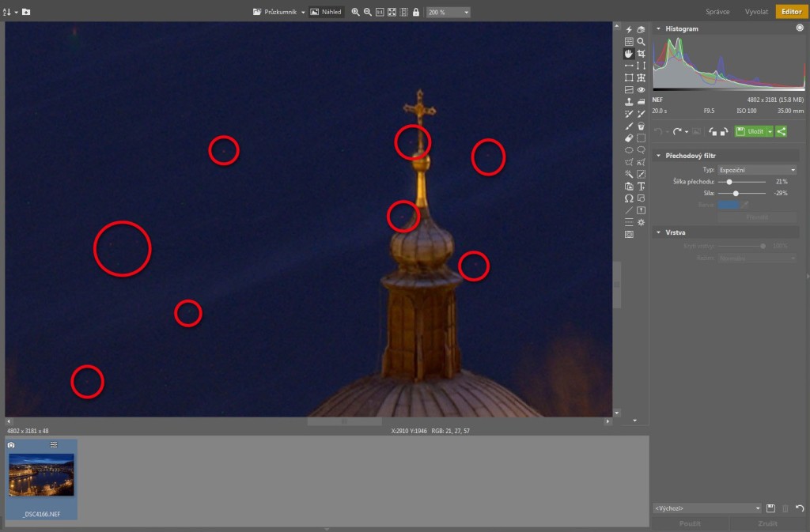Select the rectangular selection tool

click(641, 138)
